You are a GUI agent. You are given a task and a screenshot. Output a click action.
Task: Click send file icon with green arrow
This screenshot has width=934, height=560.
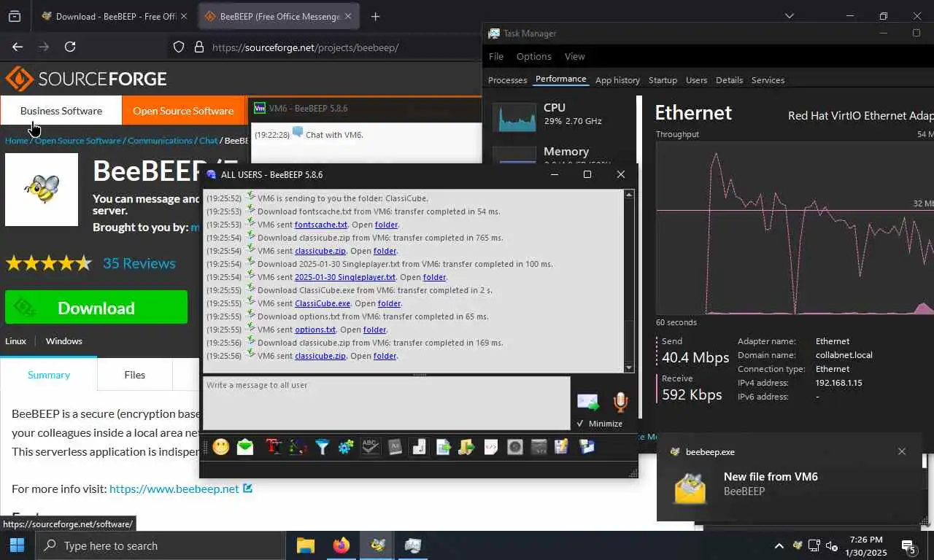pos(443,447)
